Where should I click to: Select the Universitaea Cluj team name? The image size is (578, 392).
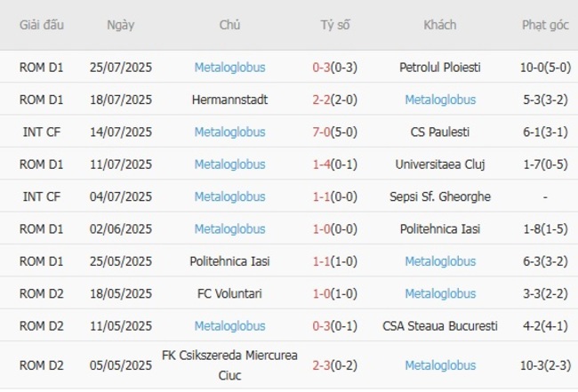[x=440, y=164]
